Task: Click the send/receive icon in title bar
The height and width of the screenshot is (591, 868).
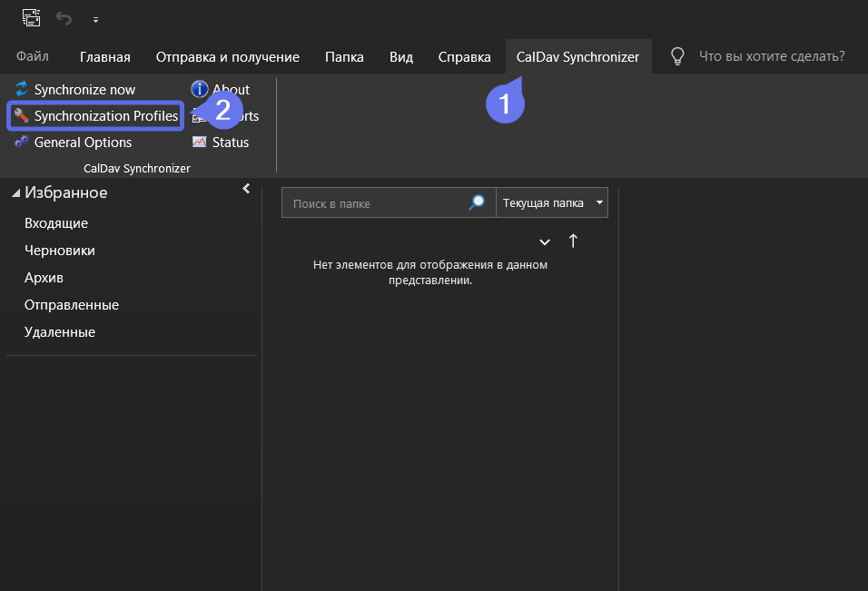Action: pyautogui.click(x=32, y=18)
